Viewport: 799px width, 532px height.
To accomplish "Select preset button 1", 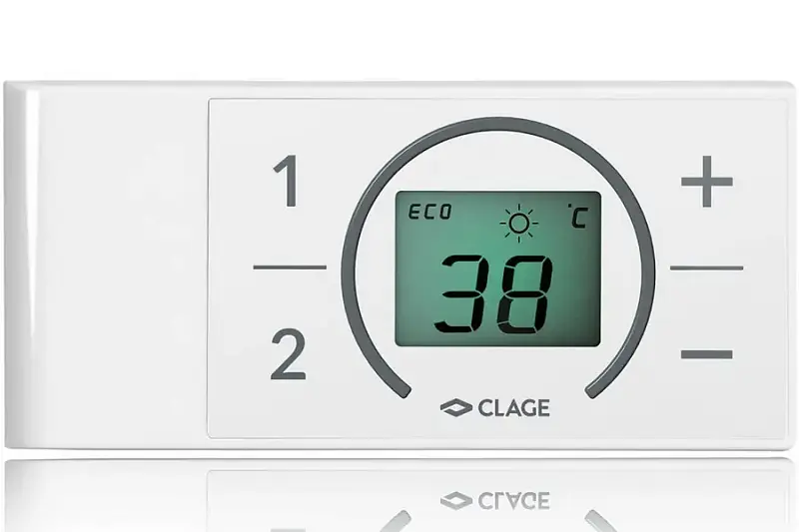I will tap(288, 182).
